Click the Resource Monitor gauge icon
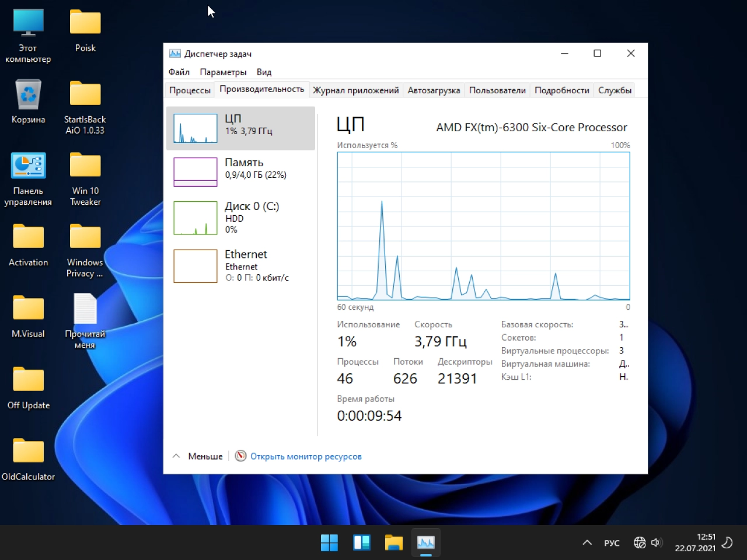This screenshot has height=560, width=747. pyautogui.click(x=240, y=456)
